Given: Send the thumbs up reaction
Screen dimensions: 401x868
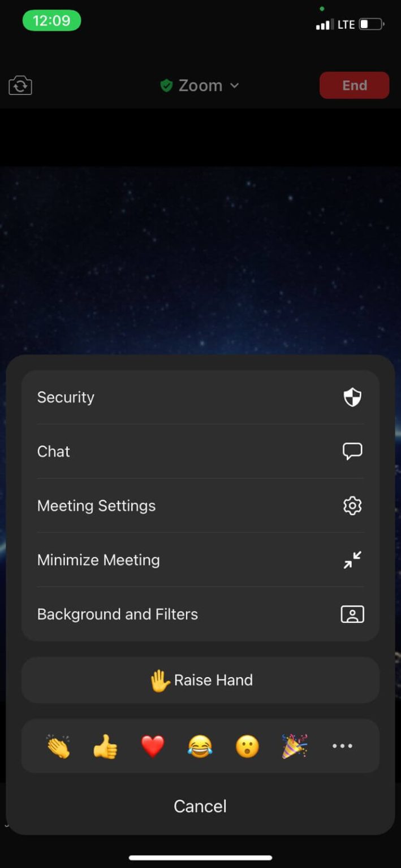Looking at the screenshot, I should coord(105,746).
